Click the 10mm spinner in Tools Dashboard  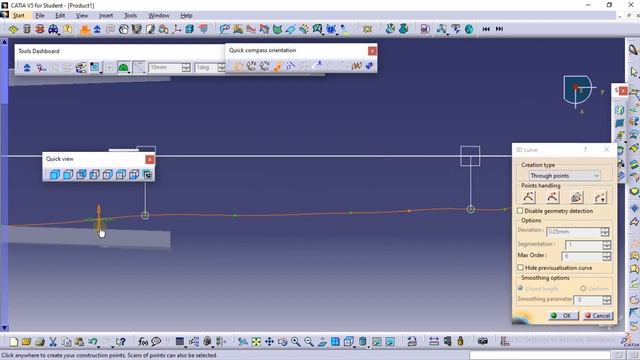tap(186, 68)
